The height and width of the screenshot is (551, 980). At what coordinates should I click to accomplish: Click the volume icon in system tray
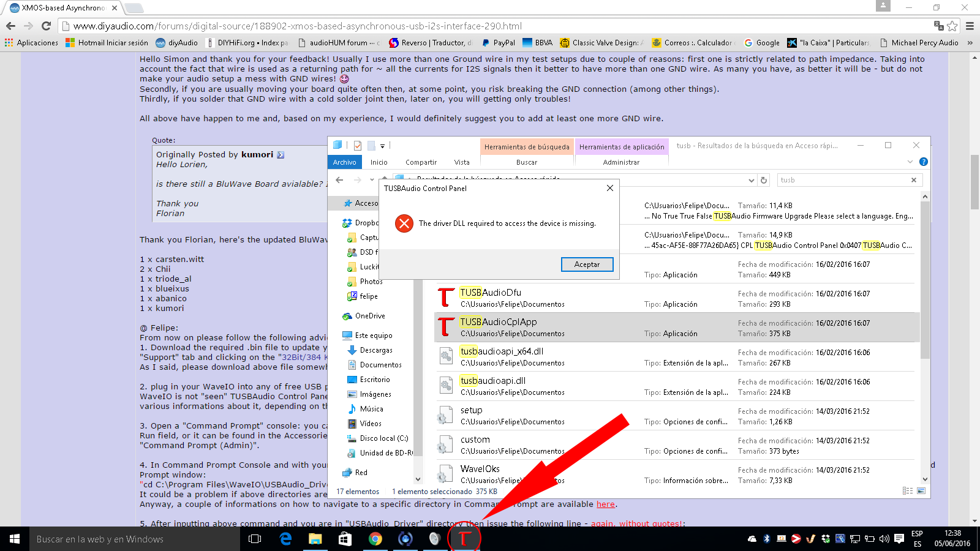click(884, 539)
